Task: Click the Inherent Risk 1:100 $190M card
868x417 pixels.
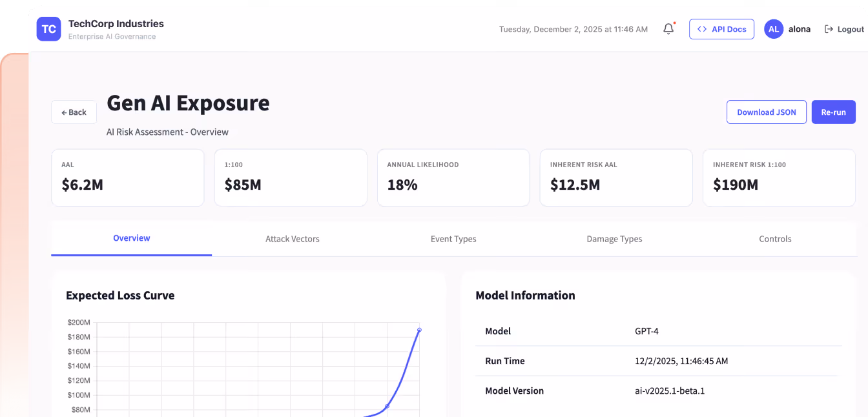Action: click(779, 178)
